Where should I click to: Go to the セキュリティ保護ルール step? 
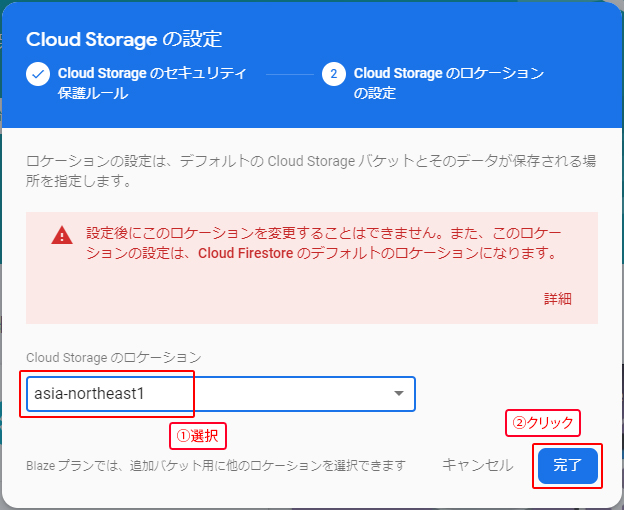click(150, 83)
